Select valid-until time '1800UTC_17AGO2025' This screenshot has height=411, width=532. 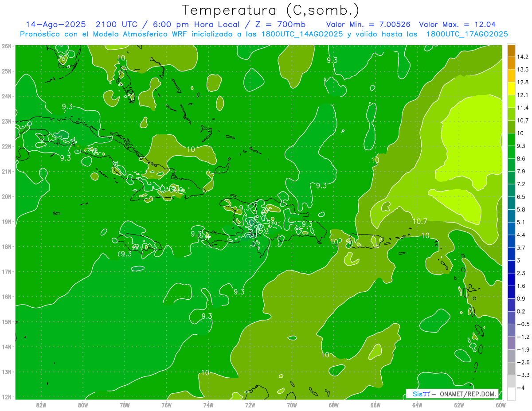coord(466,34)
